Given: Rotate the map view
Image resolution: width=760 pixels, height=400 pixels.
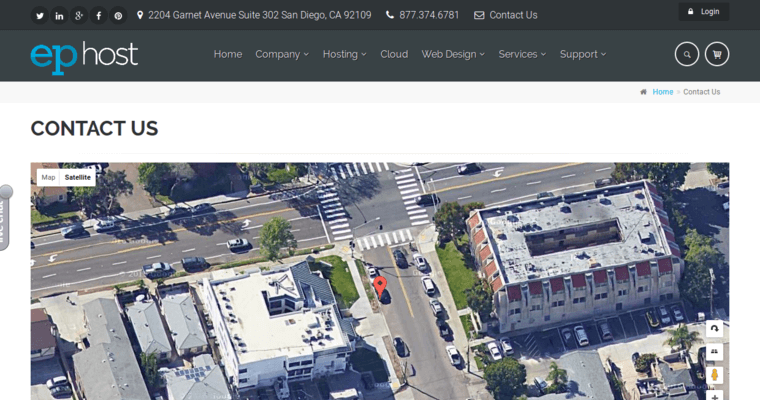Looking at the screenshot, I should [714, 329].
